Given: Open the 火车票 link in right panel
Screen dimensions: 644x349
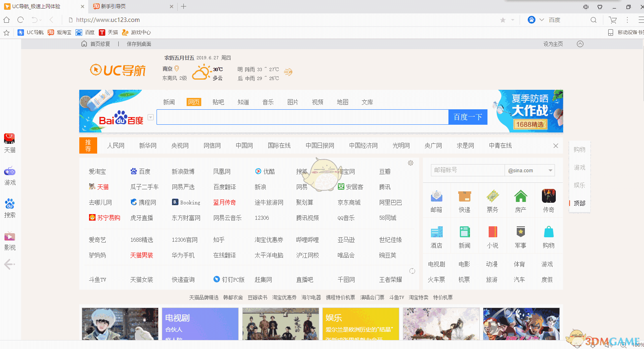Looking at the screenshot, I should 436,280.
